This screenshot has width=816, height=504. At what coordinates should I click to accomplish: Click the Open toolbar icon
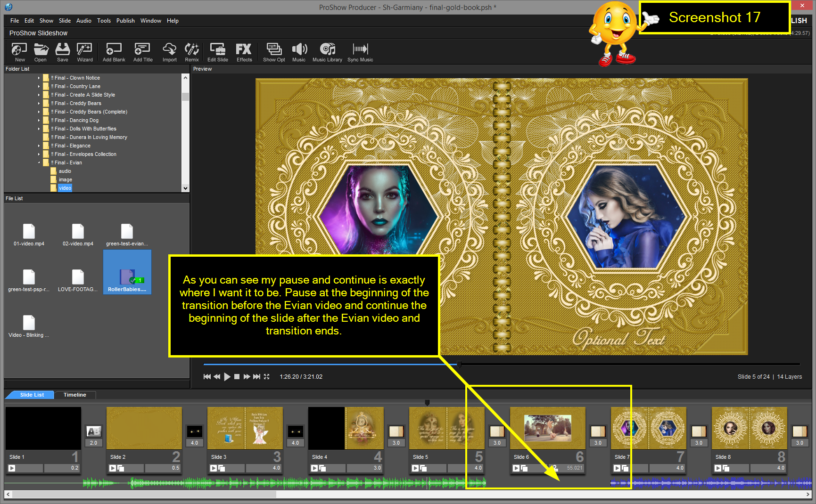[x=41, y=52]
